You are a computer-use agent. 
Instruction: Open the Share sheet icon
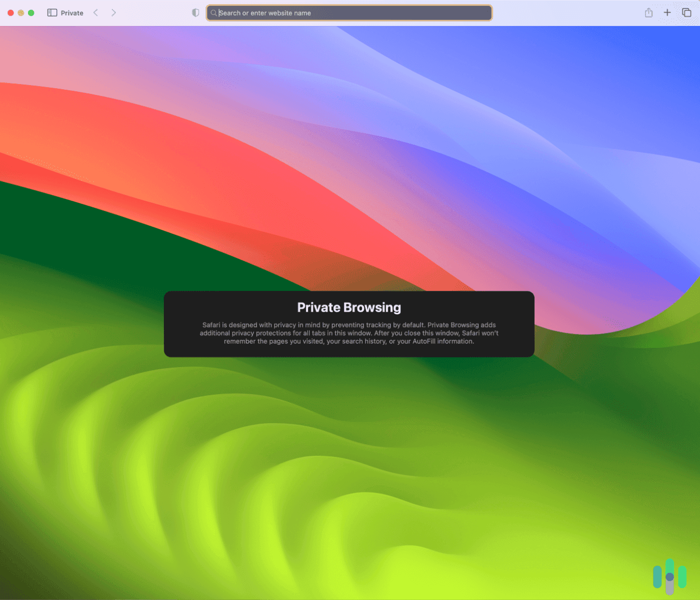pyautogui.click(x=649, y=12)
